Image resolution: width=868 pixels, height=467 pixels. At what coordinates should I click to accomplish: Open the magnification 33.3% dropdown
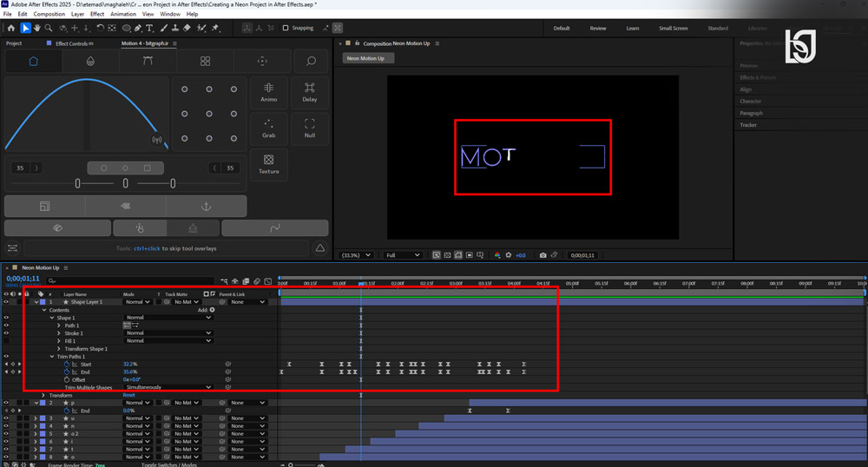[355, 255]
